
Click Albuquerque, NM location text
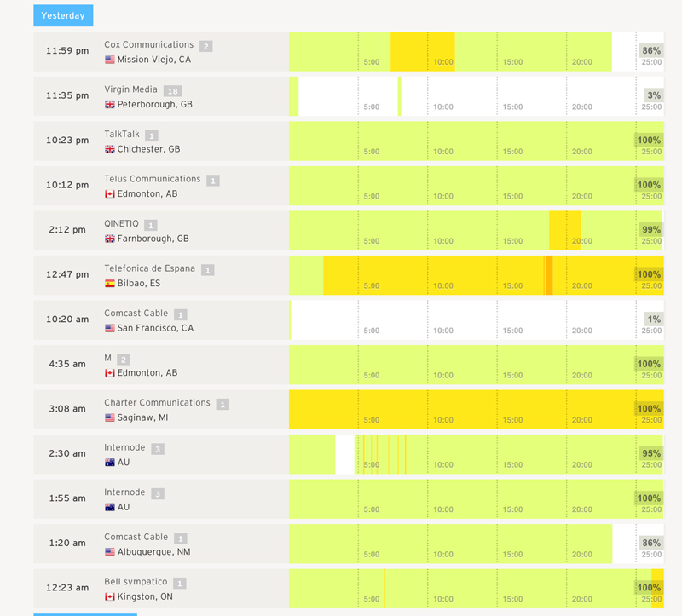154,552
